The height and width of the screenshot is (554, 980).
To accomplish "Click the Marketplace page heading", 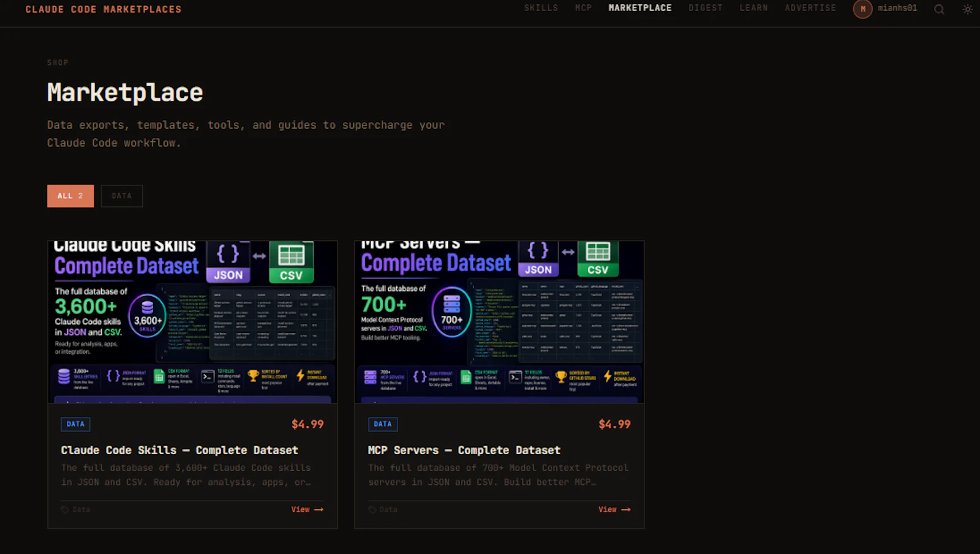I will coord(125,92).
